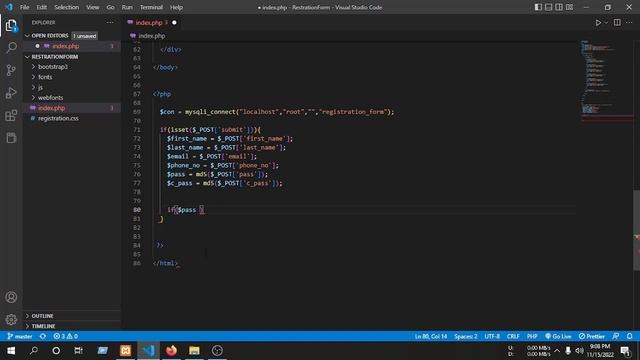
Task: Open the Explorer view in activity bar
Action: (x=11, y=26)
